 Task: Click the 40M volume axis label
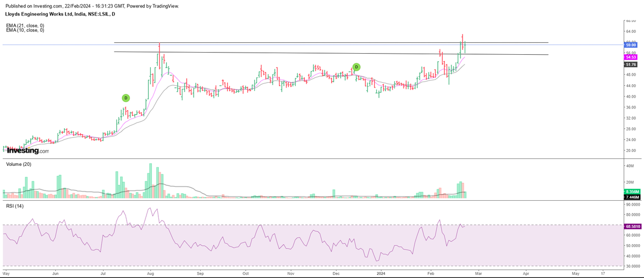[631, 166]
